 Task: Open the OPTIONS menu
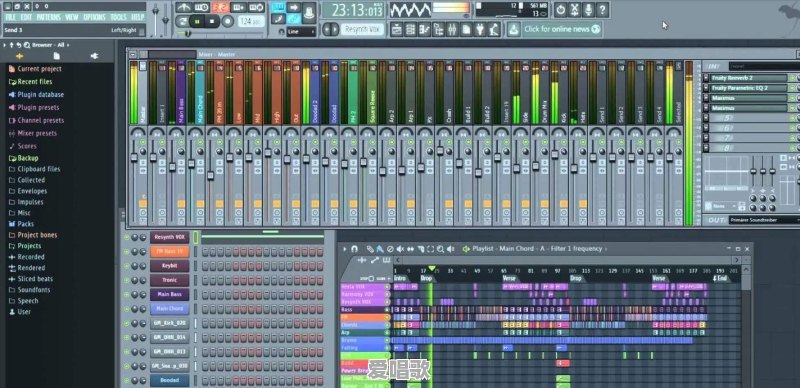coord(94,17)
